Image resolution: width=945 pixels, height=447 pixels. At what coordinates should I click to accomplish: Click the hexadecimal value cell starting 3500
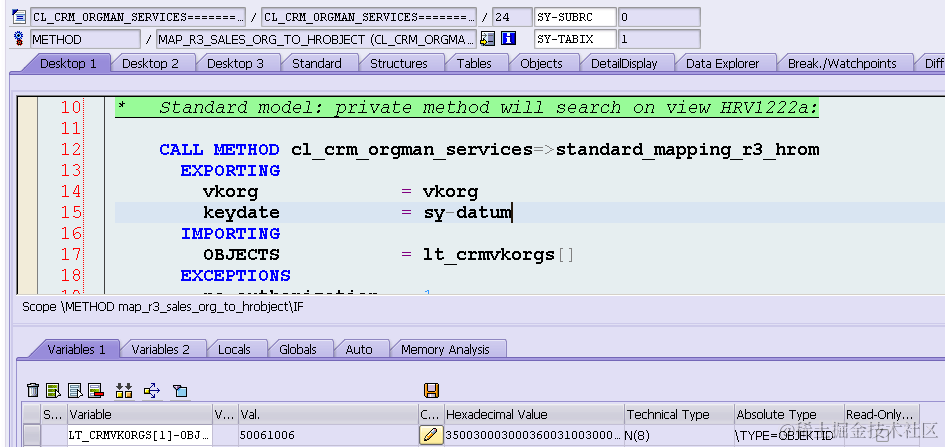click(x=534, y=435)
